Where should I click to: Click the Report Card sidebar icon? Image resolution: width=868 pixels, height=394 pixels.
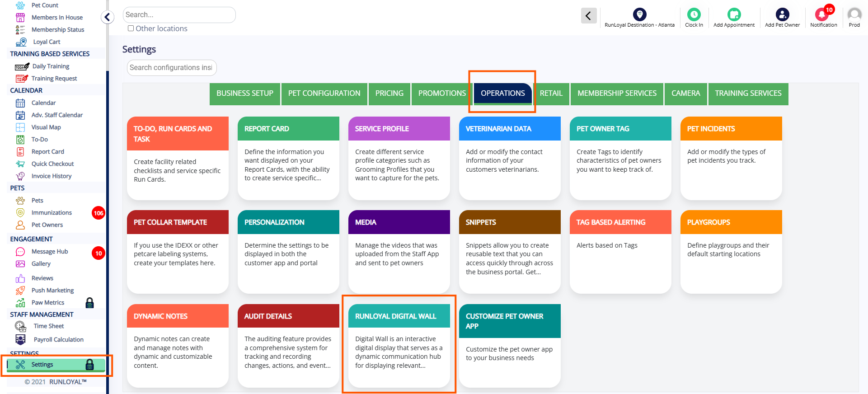20,152
